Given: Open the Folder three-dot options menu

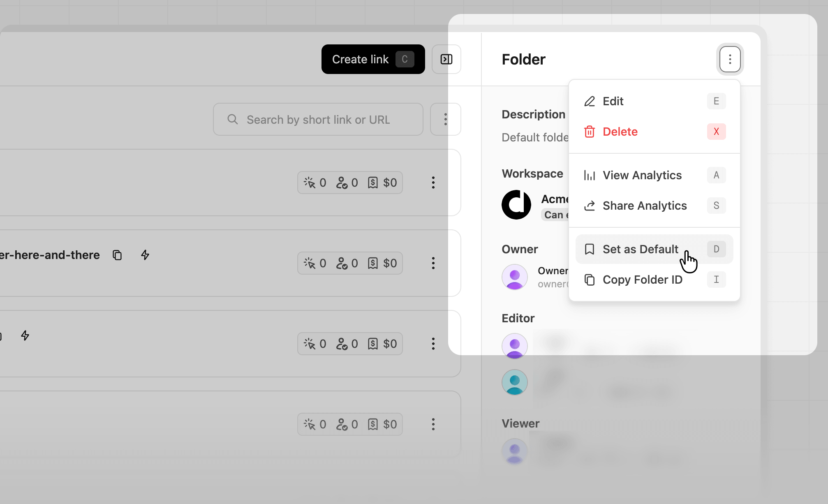Looking at the screenshot, I should (730, 59).
